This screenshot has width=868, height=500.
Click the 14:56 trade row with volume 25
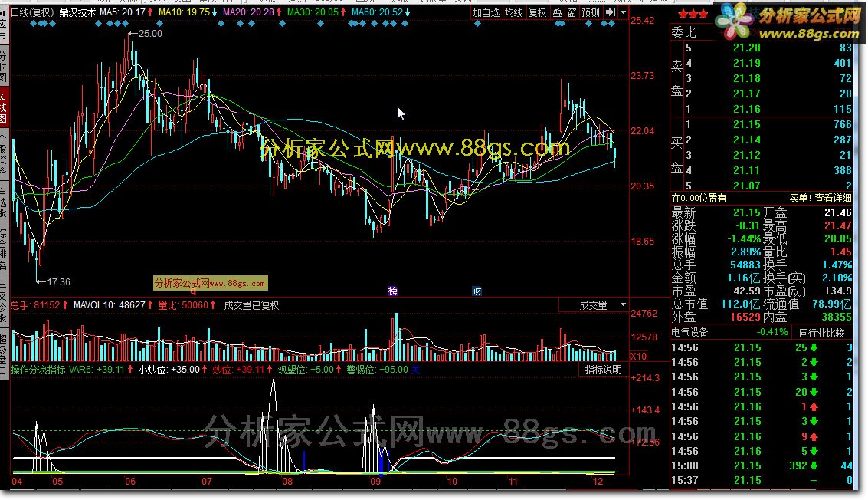pos(762,347)
